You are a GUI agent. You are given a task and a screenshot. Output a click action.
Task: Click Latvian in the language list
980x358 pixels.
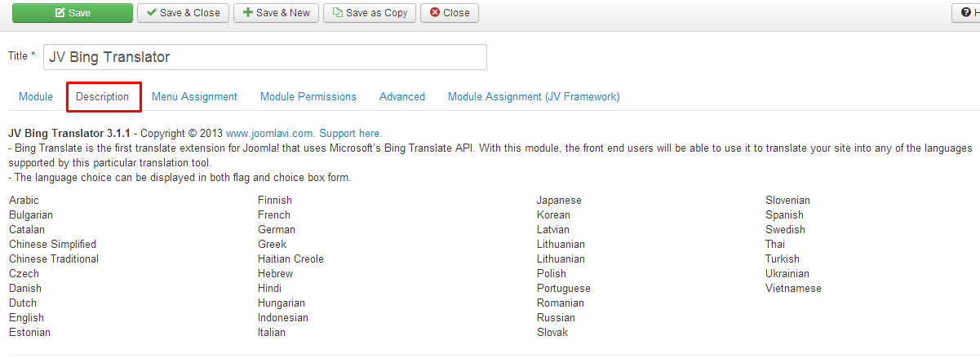click(553, 229)
